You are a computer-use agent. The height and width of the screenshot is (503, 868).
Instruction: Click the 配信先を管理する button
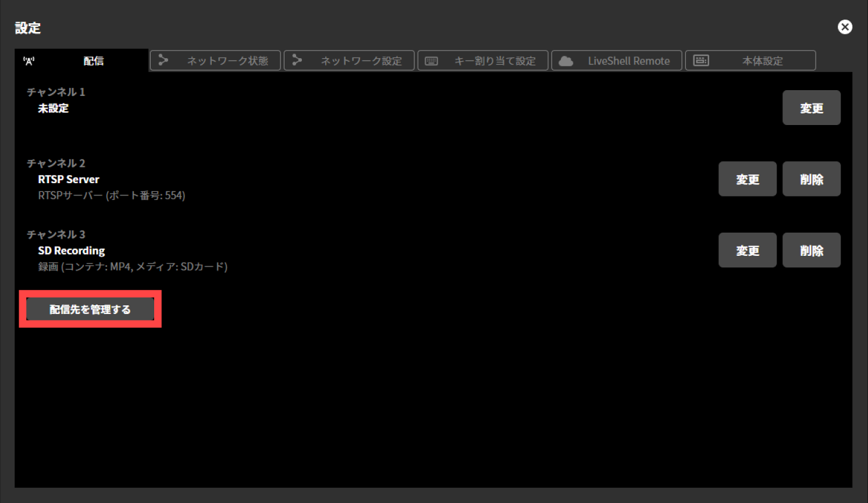point(90,309)
